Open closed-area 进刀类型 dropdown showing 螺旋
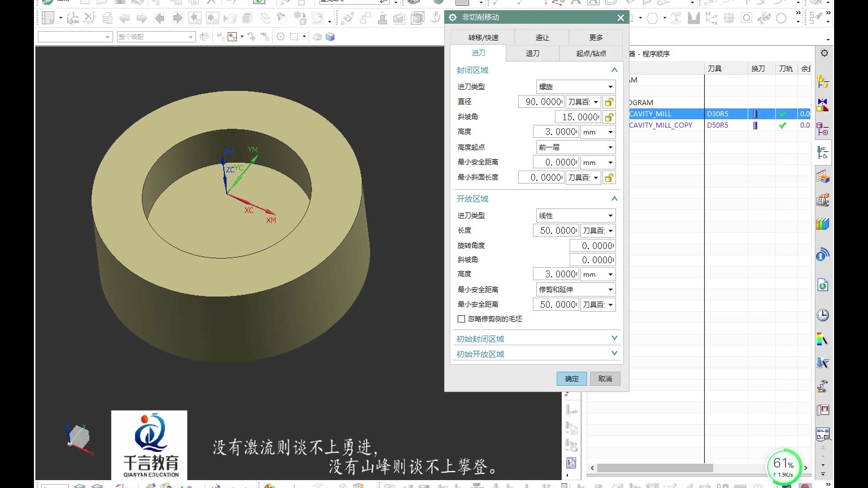This screenshot has width=868, height=488. pyautogui.click(x=575, y=87)
